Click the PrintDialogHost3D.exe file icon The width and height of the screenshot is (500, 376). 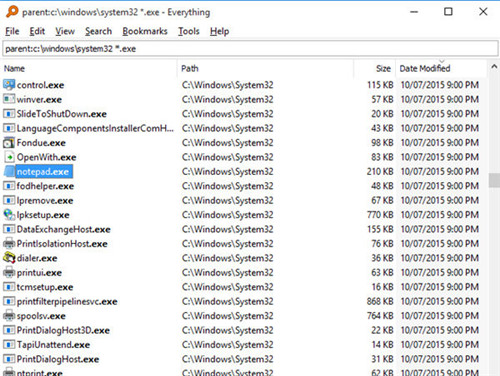click(9, 330)
